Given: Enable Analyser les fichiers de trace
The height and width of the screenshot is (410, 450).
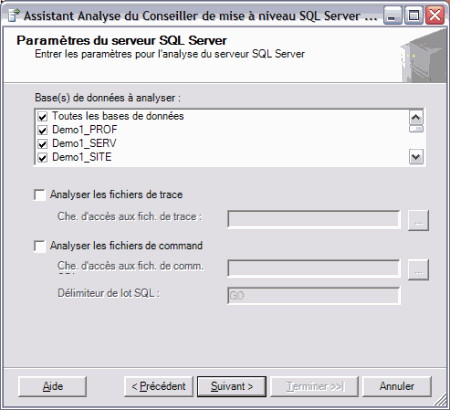Looking at the screenshot, I should [40, 195].
